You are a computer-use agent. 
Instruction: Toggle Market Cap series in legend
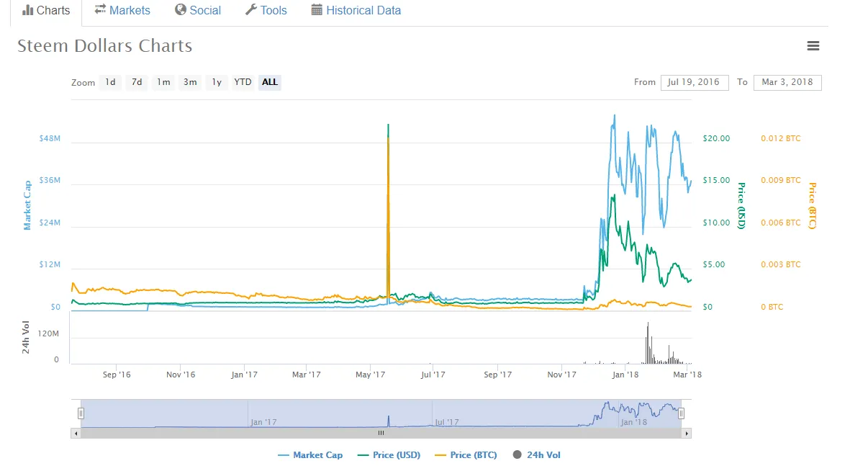click(310, 455)
